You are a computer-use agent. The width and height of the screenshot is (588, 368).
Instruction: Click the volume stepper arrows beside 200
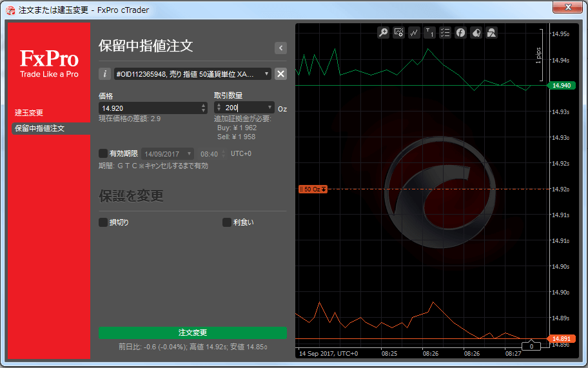[219, 108]
